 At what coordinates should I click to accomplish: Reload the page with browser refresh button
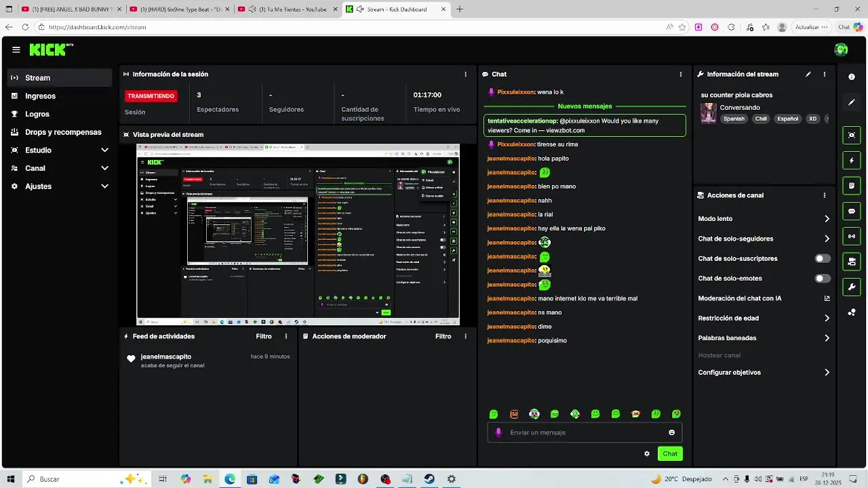25,27
